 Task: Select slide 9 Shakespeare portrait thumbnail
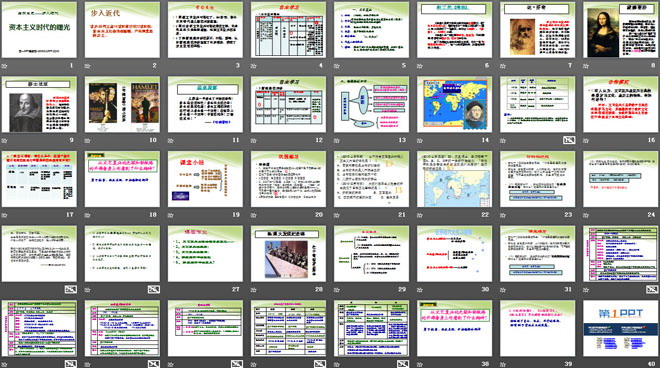coord(39,104)
